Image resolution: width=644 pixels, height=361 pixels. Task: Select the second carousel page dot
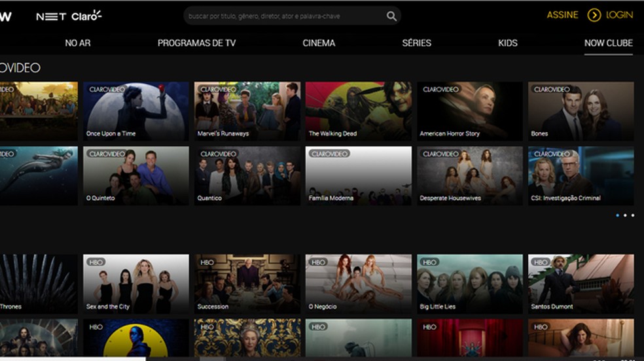625,215
